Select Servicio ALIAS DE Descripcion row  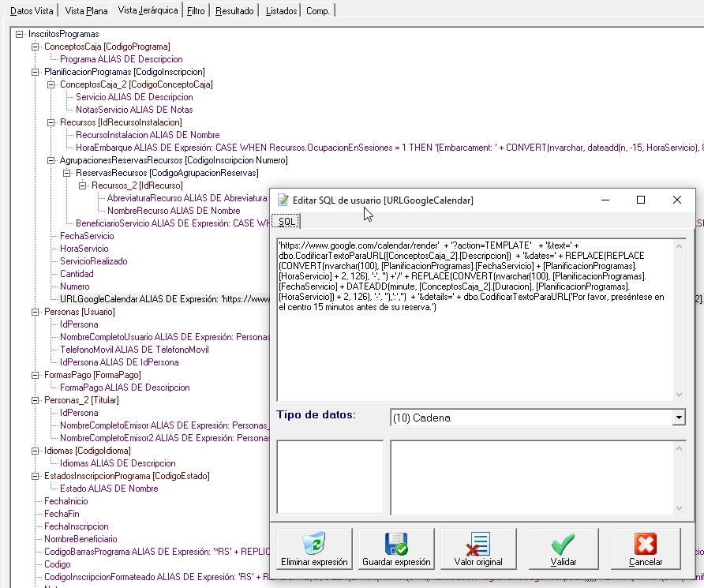coord(134,97)
